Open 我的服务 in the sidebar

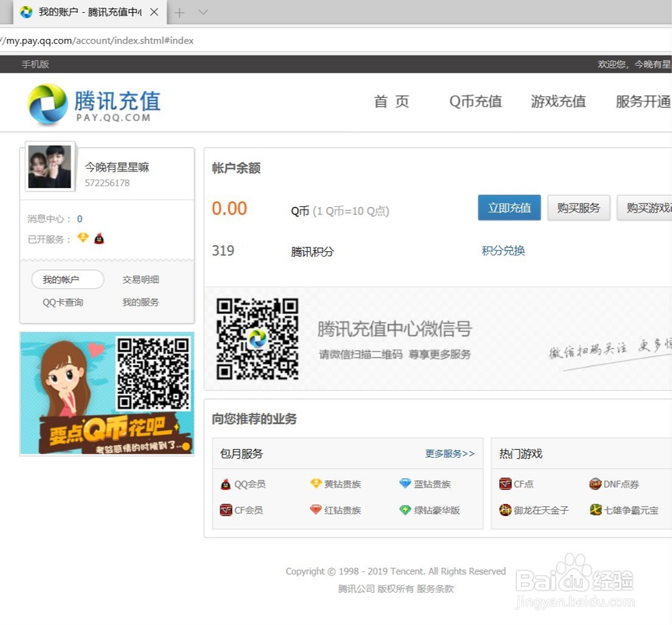tap(140, 302)
